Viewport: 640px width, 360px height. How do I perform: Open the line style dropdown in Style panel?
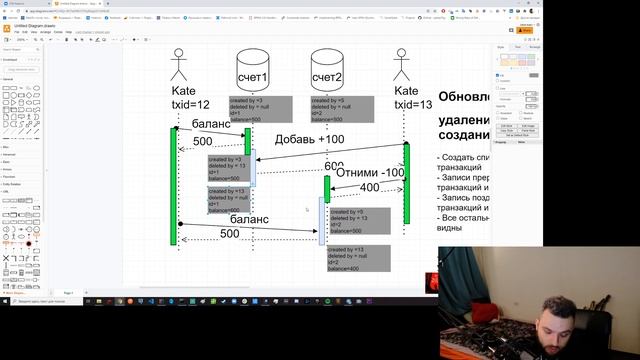[511, 94]
